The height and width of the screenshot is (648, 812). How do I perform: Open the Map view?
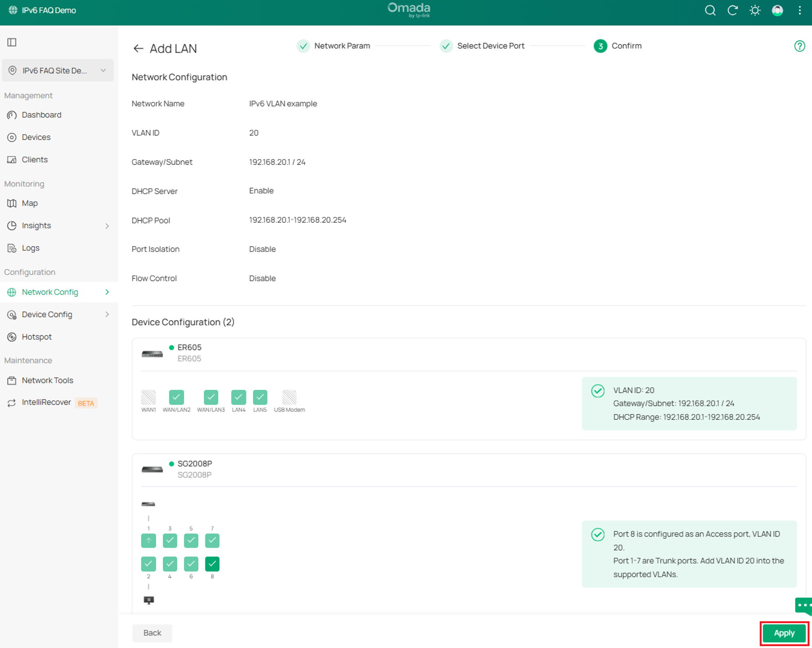click(x=29, y=203)
